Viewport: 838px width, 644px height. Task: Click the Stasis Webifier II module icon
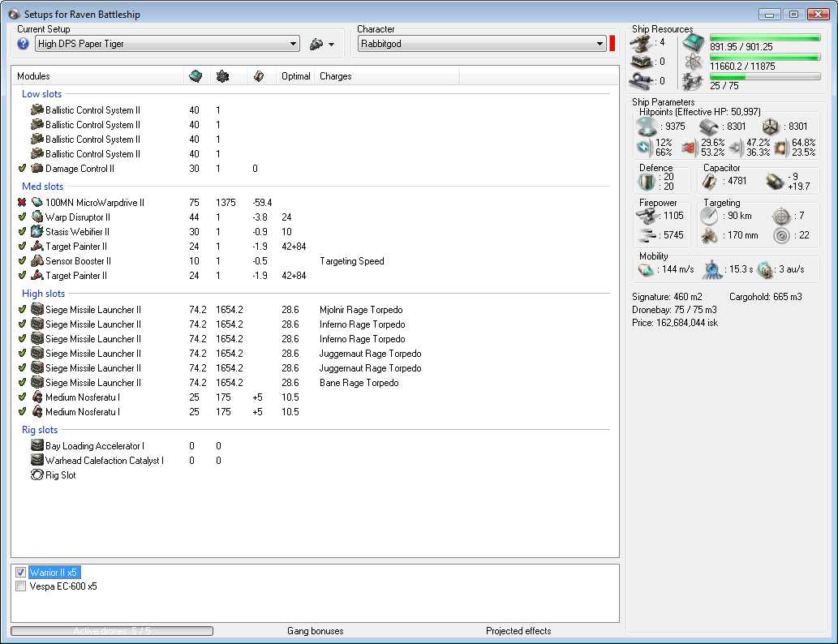click(37, 231)
